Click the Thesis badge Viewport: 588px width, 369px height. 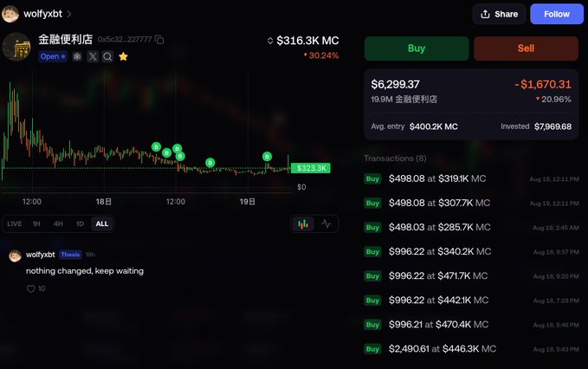click(x=70, y=255)
